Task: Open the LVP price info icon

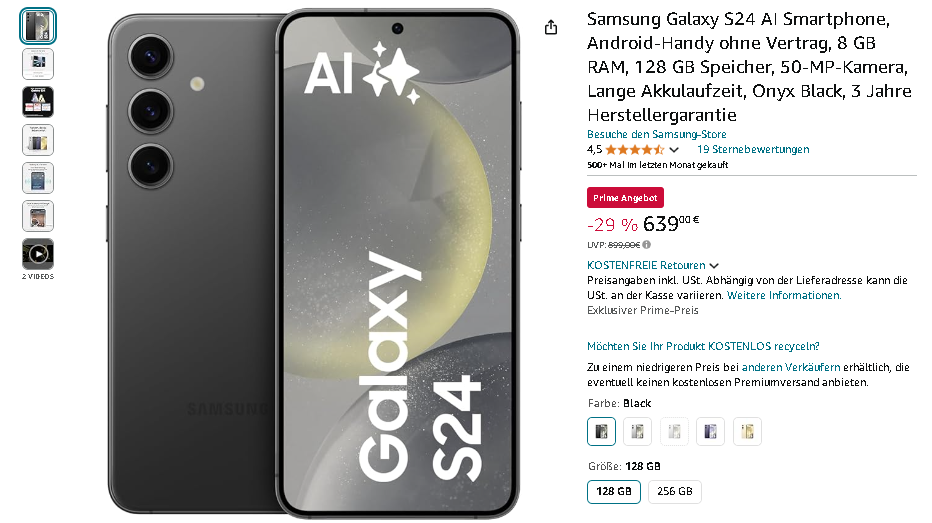Action: tap(647, 244)
